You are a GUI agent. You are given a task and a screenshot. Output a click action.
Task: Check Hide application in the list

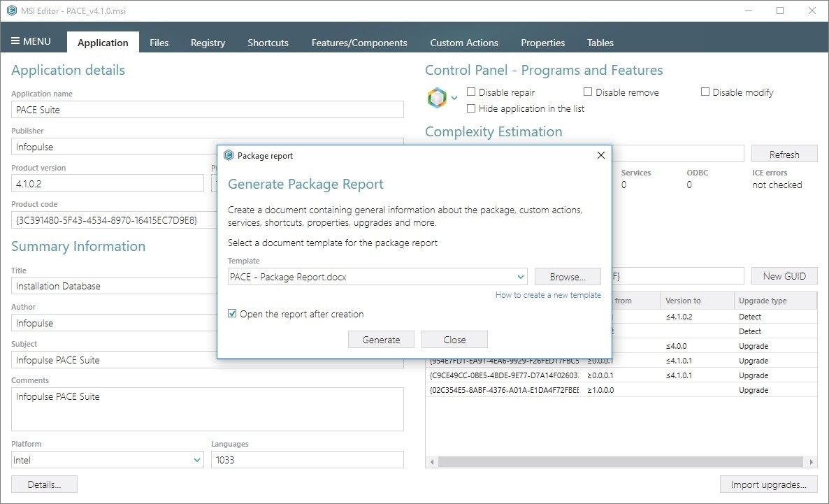471,108
